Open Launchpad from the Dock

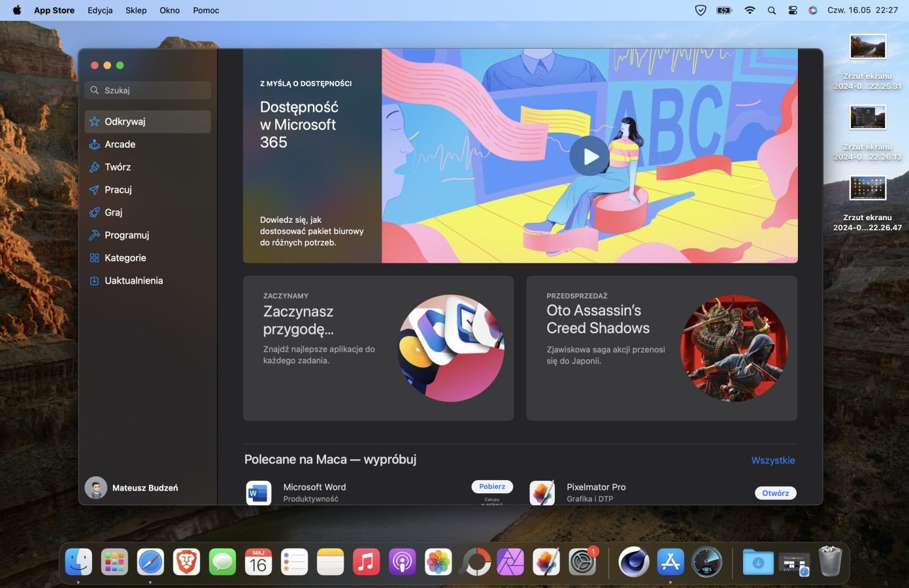point(114,562)
